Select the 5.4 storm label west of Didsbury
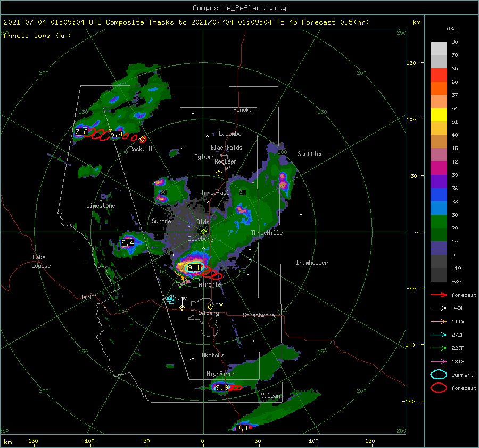Image resolution: width=479 pixels, height=448 pixels. pos(127,243)
